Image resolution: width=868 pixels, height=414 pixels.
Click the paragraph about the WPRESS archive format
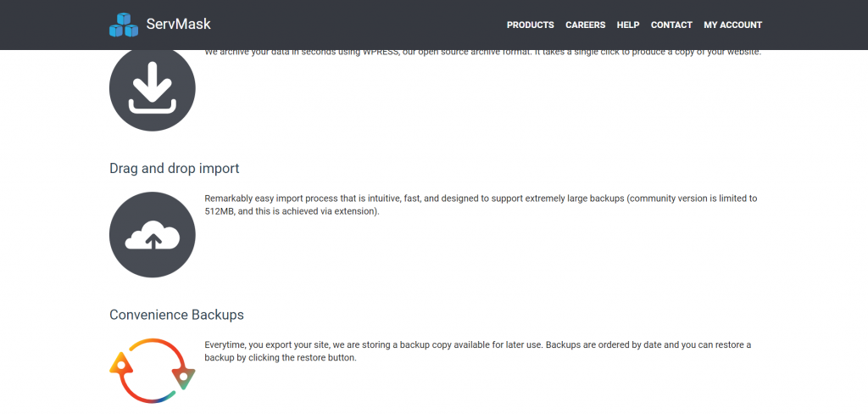coord(482,53)
